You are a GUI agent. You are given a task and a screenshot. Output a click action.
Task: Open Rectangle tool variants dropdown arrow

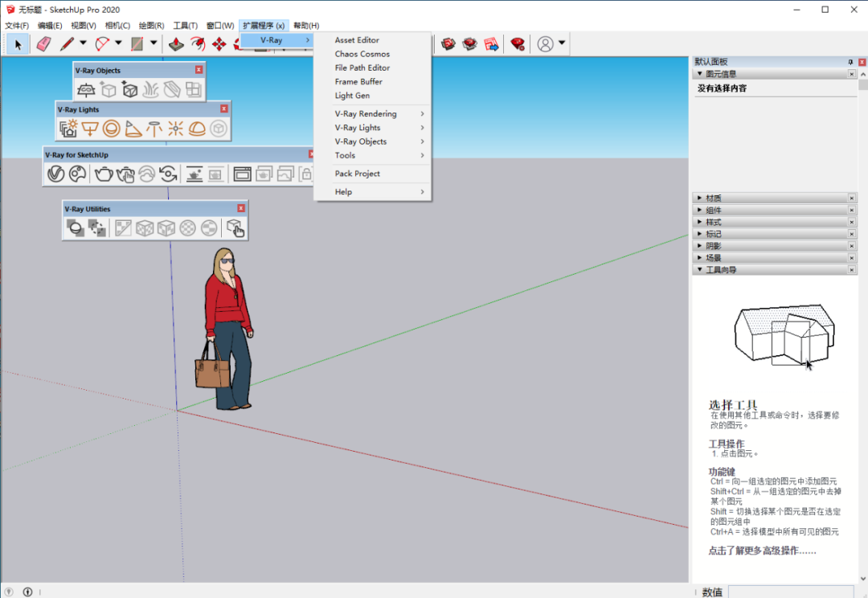154,43
